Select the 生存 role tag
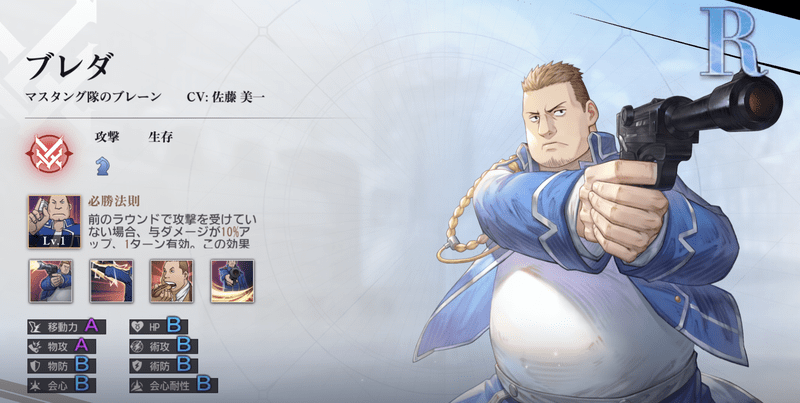 [x=160, y=137]
